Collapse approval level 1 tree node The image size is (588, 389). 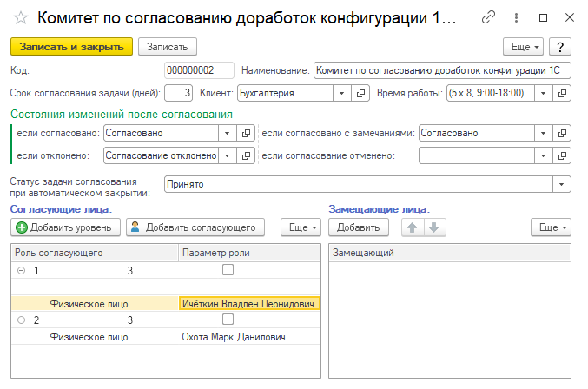coord(22,271)
